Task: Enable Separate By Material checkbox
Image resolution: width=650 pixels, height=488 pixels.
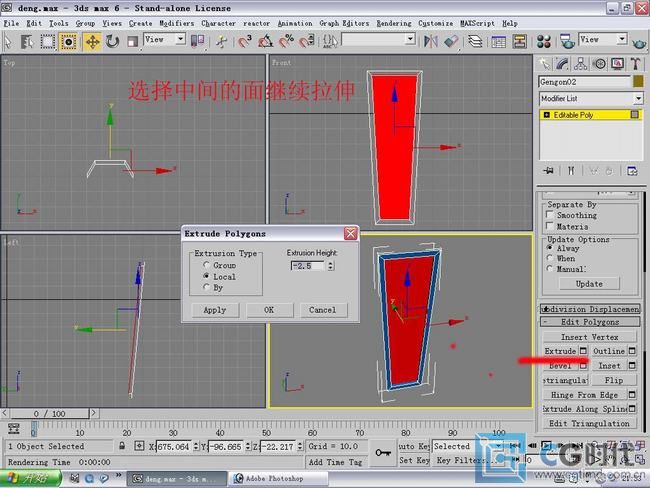Action: click(550, 226)
